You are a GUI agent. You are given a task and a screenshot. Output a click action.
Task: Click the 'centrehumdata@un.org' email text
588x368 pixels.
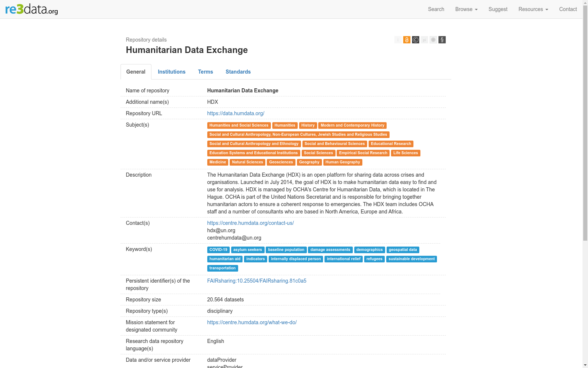(234, 238)
